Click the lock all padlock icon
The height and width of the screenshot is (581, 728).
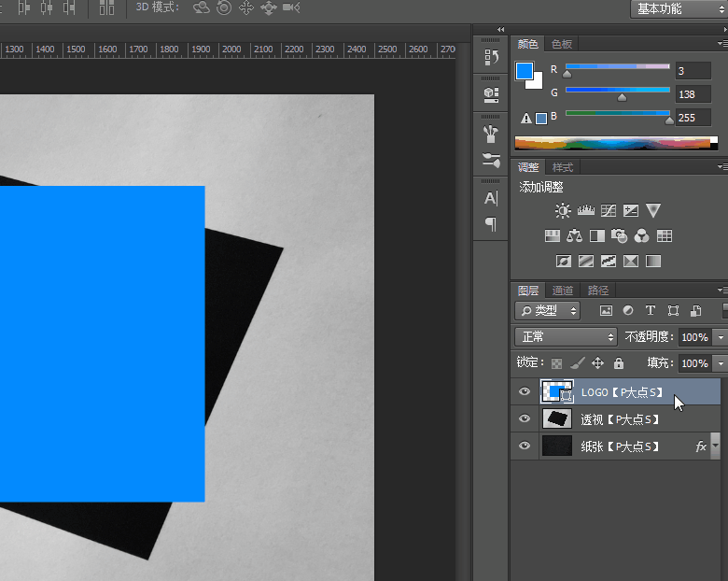click(618, 363)
